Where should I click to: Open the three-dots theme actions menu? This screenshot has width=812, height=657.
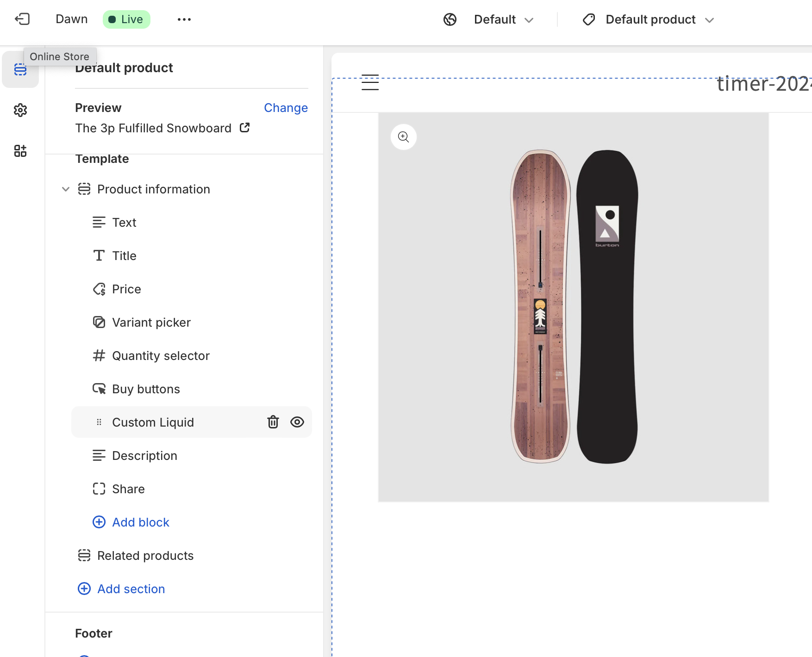[184, 19]
